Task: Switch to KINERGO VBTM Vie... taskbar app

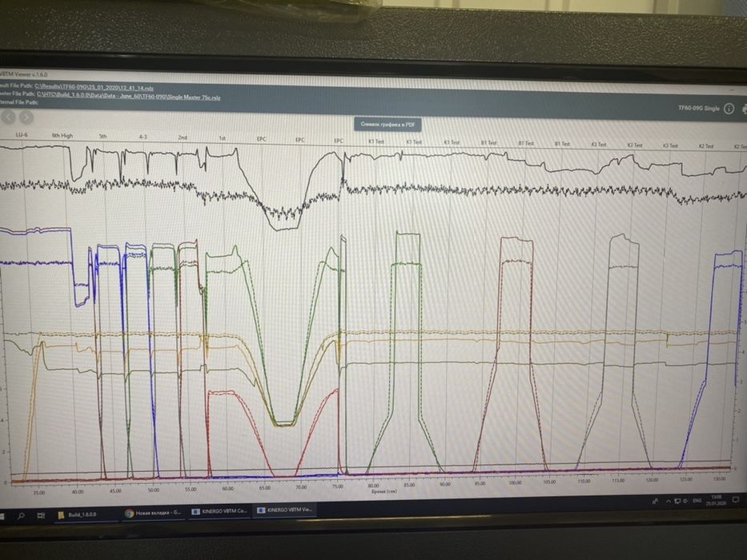Action: click(x=284, y=510)
